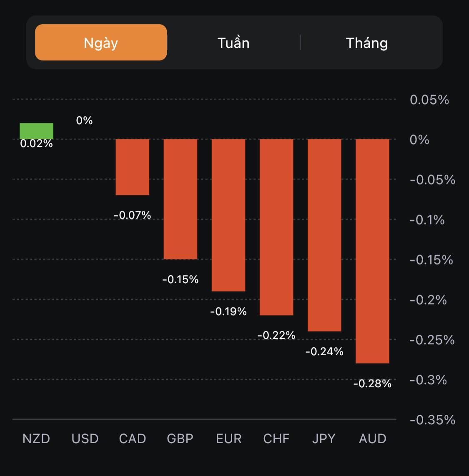Image resolution: width=469 pixels, height=476 pixels.
Task: Tap the -0.28% value label
Action: coord(372,384)
